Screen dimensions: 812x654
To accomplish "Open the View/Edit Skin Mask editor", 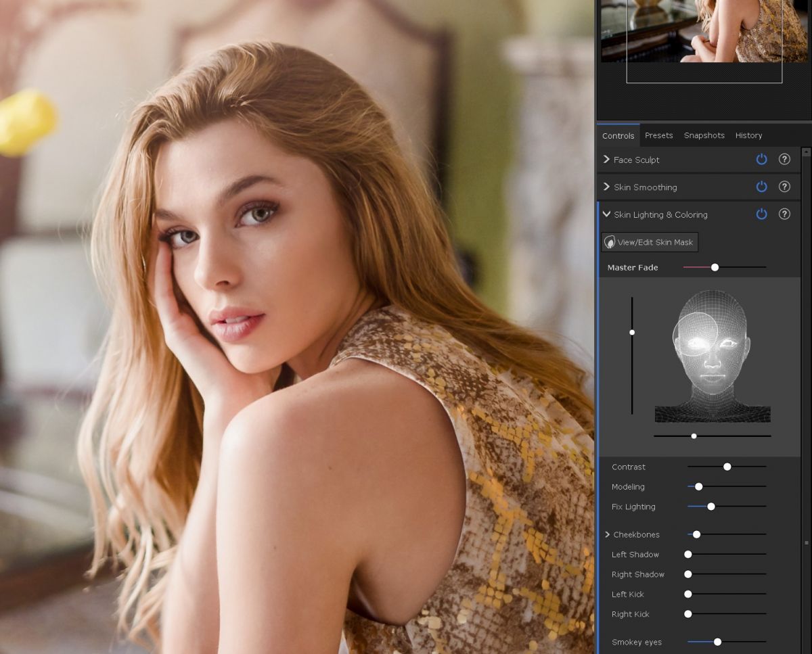I will coord(649,241).
